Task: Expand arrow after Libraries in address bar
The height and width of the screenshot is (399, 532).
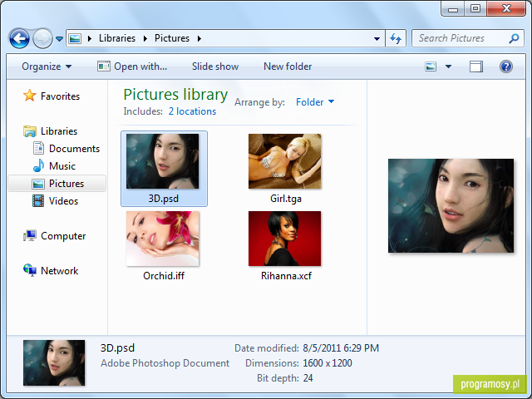Action: coord(145,39)
